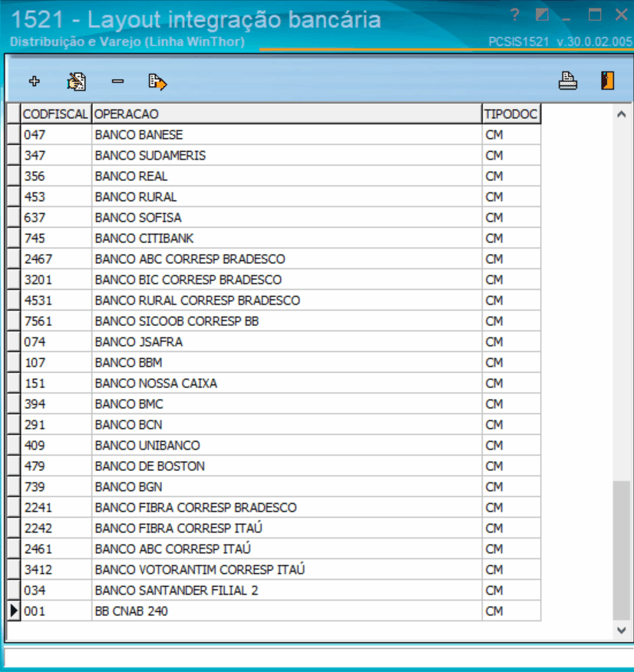Viewport: 634px width, 672px height.
Task: Click the printer icon
Action: [x=567, y=81]
